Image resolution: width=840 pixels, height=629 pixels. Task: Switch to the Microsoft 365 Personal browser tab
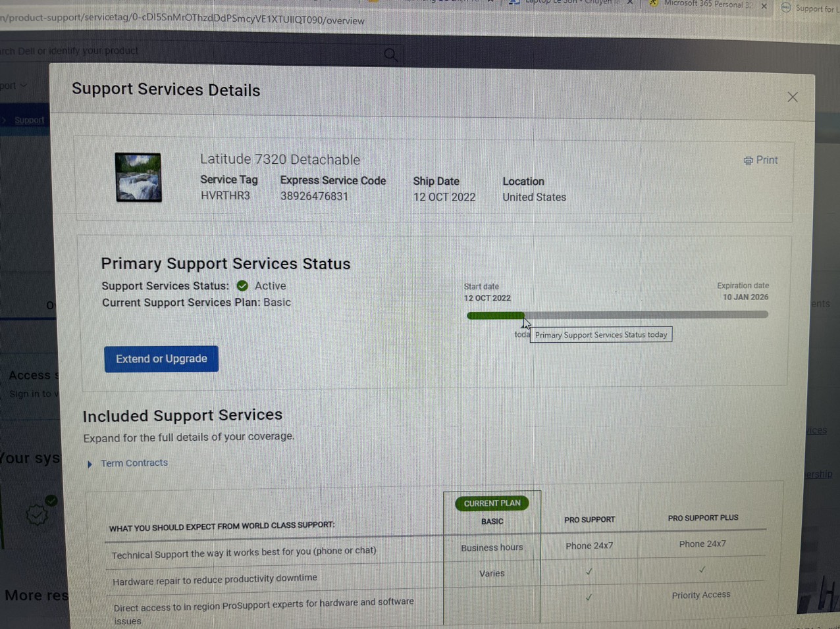coord(707,4)
